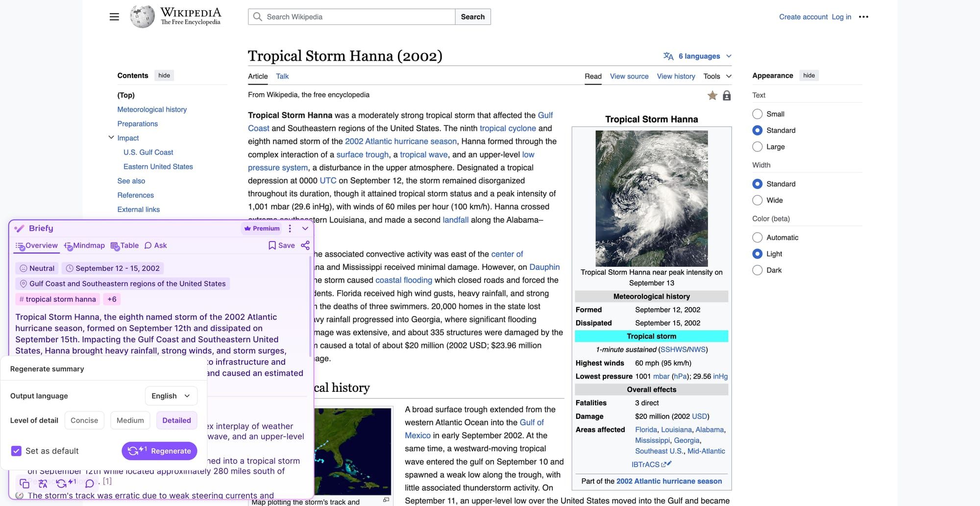The image size is (980, 506).
Task: Select Small text size
Action: point(757,114)
